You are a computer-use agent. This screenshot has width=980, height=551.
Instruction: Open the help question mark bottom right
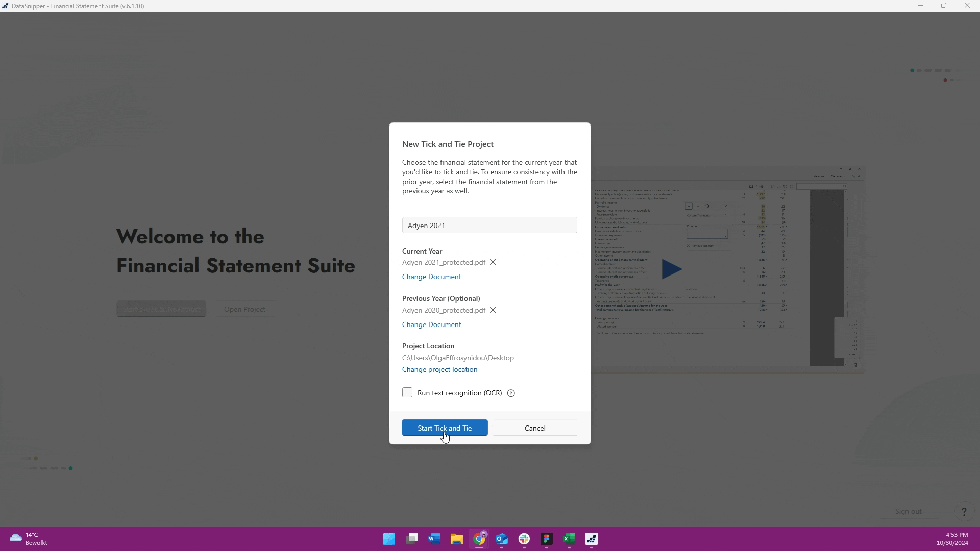(x=964, y=512)
